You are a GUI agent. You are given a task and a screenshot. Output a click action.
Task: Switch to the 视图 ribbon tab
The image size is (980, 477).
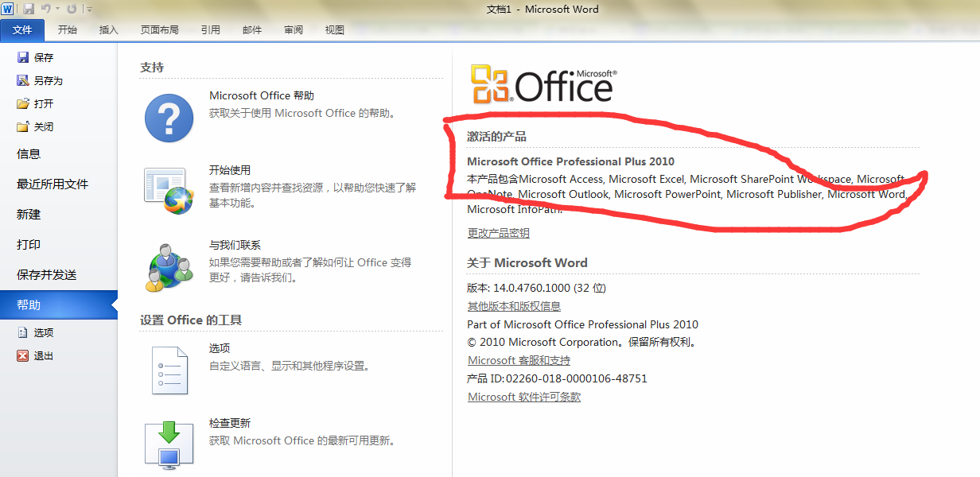click(x=335, y=30)
